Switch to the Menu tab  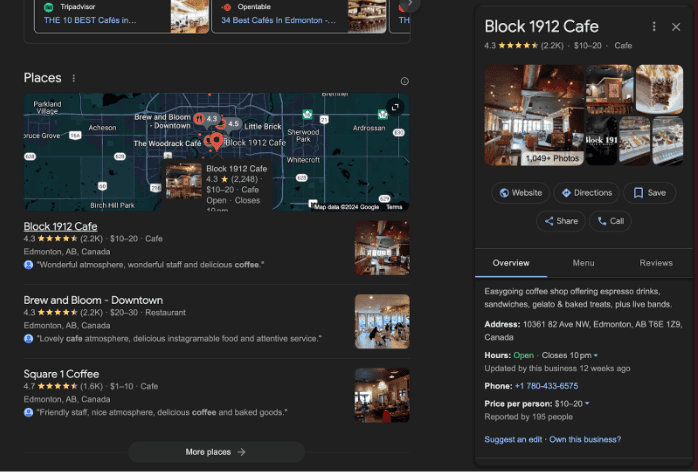pyautogui.click(x=583, y=263)
